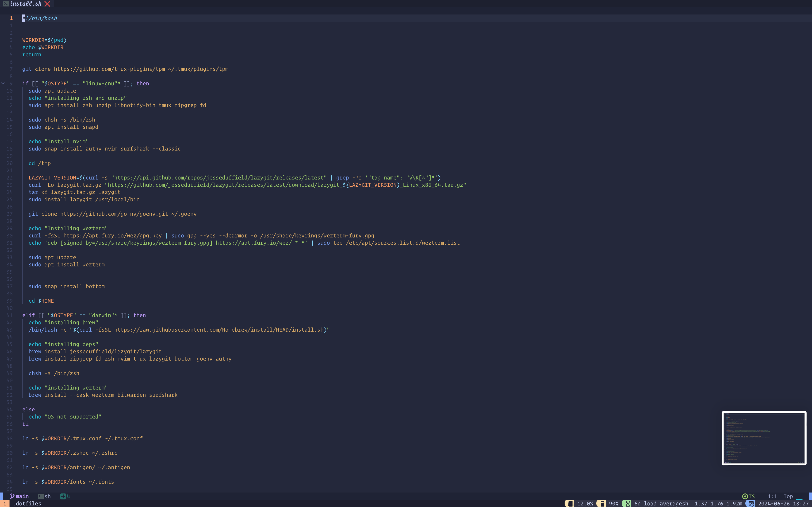Select the install.sh tab label
Screen dimensions: 812x507
[x=26, y=4]
